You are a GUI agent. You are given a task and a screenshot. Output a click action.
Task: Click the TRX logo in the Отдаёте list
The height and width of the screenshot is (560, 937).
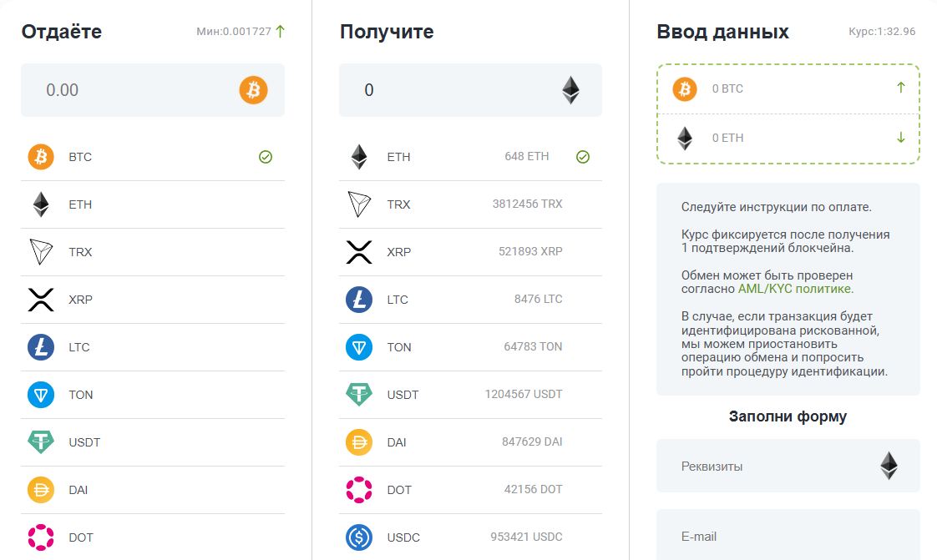click(x=41, y=252)
